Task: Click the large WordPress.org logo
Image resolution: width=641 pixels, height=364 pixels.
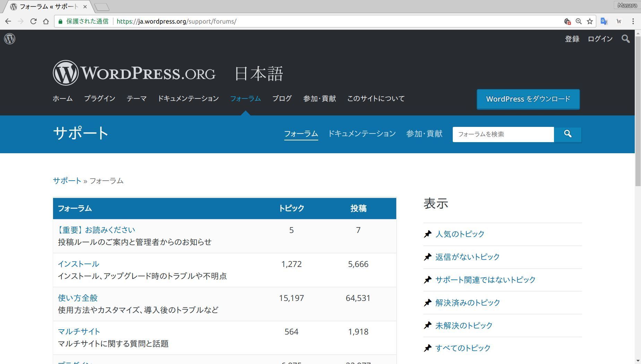Action: [134, 73]
